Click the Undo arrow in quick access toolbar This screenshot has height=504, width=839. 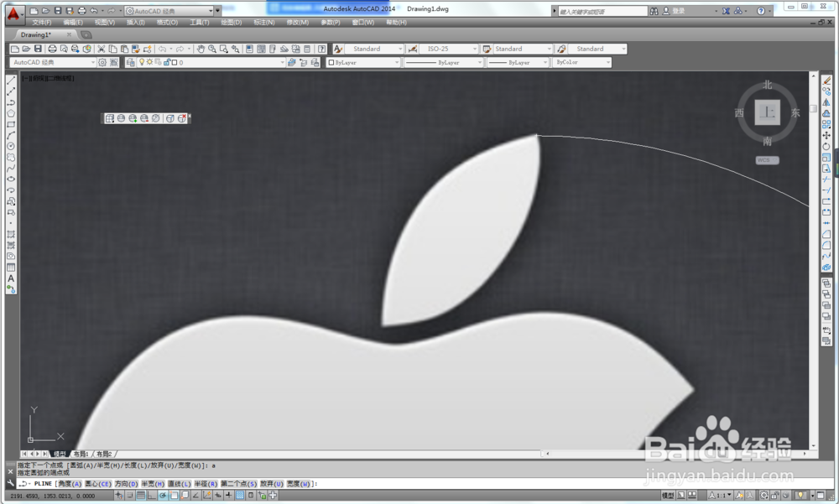[x=94, y=11]
